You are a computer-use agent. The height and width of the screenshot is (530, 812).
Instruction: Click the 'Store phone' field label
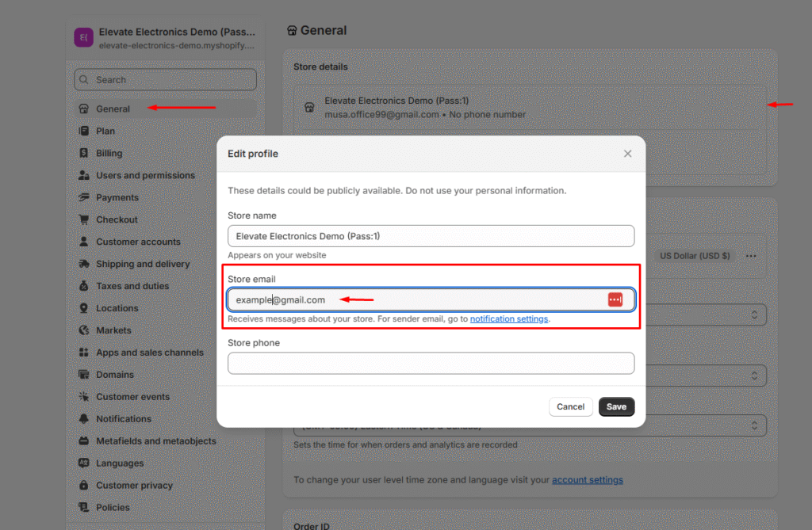coord(254,342)
